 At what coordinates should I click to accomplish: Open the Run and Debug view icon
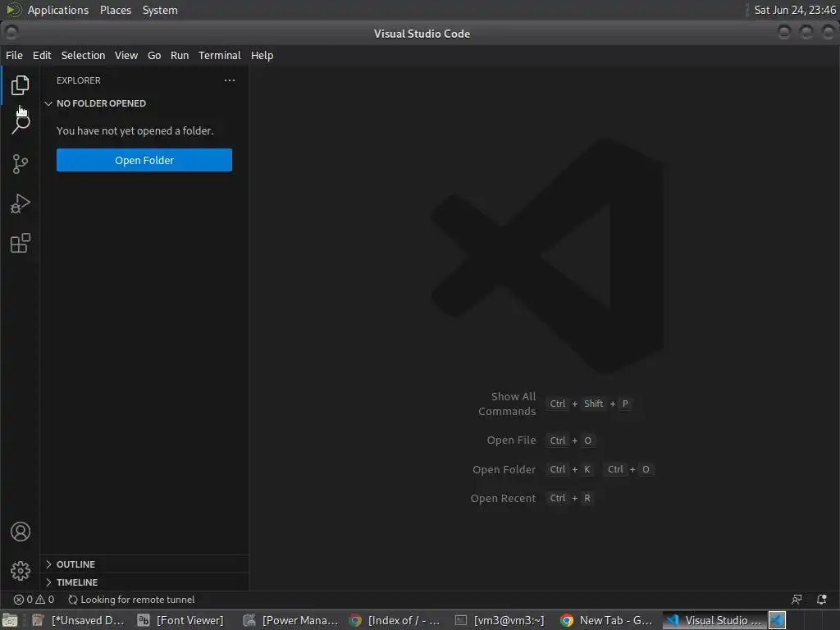tap(20, 203)
